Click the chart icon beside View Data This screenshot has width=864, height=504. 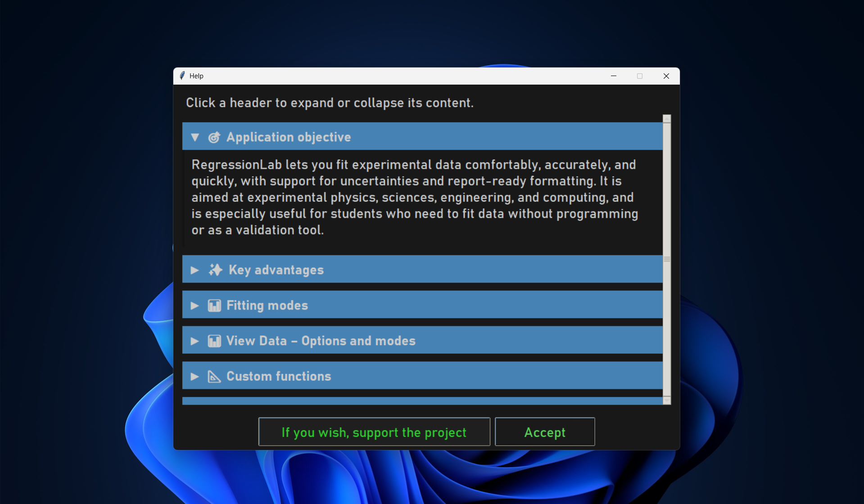pos(214,341)
